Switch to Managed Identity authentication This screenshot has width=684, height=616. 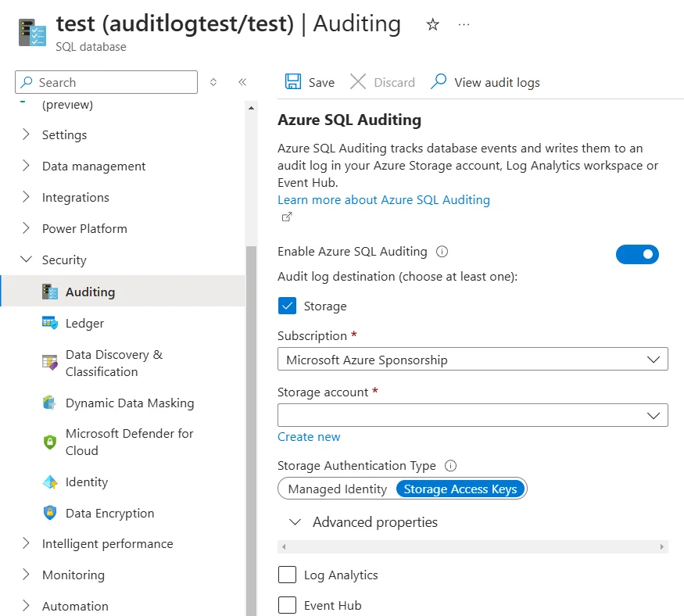point(336,488)
